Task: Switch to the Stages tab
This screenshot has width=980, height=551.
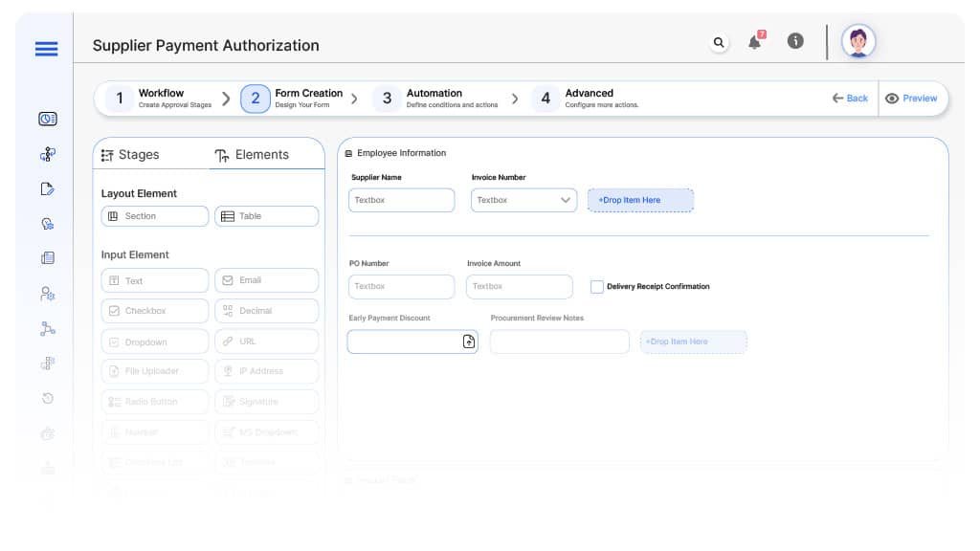Action: coord(130,155)
